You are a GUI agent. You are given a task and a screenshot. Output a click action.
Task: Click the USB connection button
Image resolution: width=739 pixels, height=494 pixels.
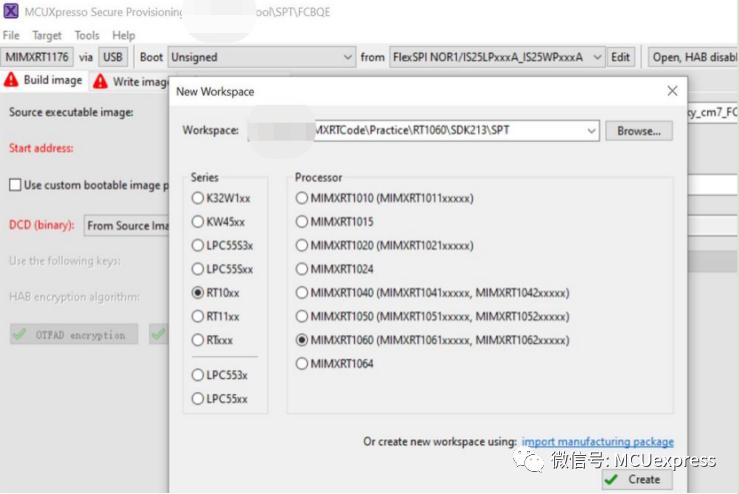point(113,57)
